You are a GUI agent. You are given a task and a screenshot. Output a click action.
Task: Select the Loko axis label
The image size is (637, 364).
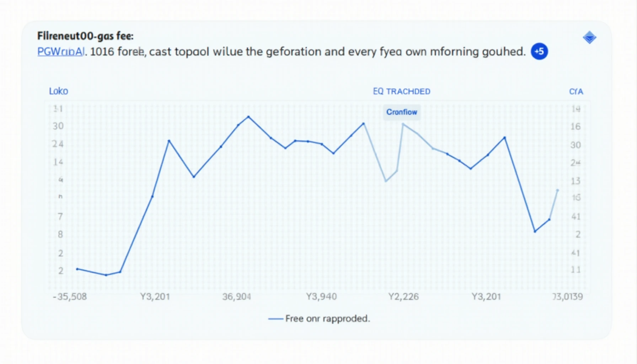(x=58, y=91)
